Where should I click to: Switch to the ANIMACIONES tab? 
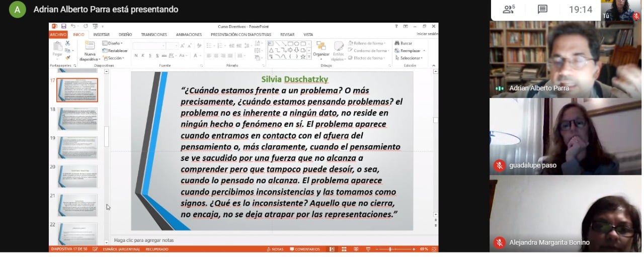coord(189,35)
